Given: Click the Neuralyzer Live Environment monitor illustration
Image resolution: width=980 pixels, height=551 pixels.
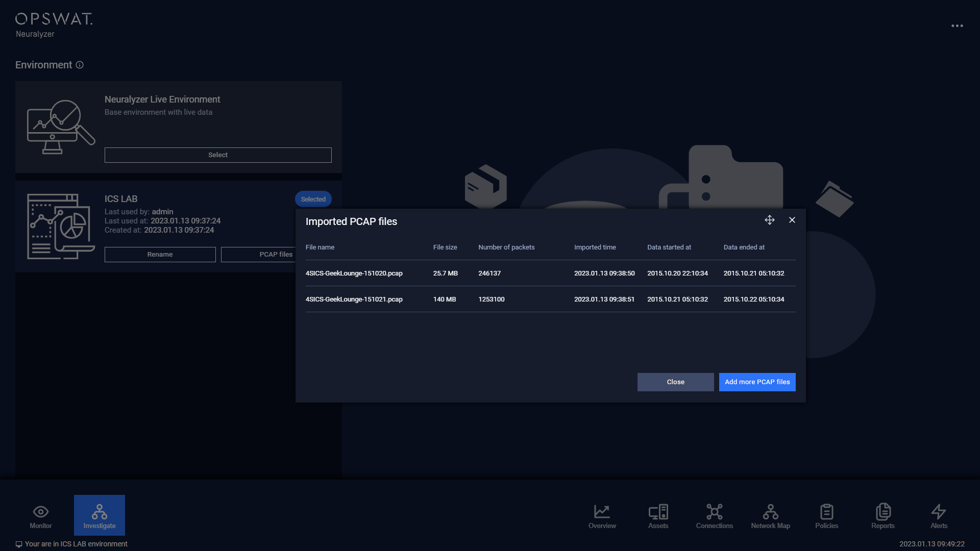Looking at the screenshot, I should point(61,127).
